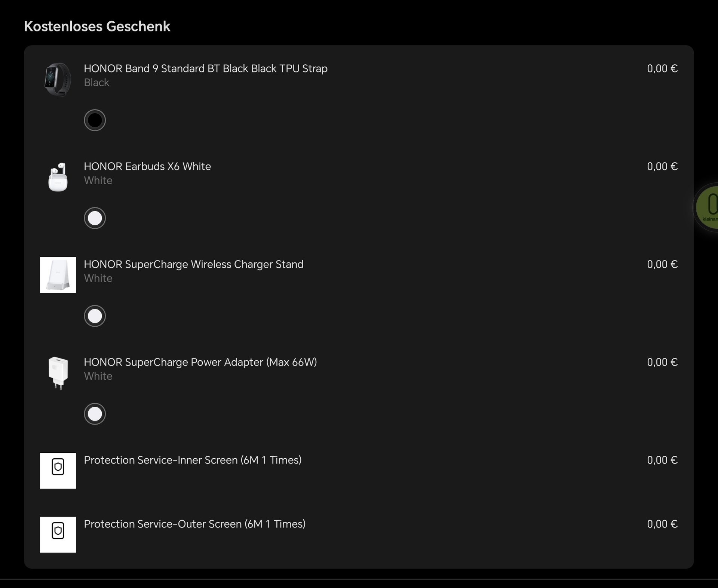Click the HONOR Band 9 product image

(x=58, y=79)
